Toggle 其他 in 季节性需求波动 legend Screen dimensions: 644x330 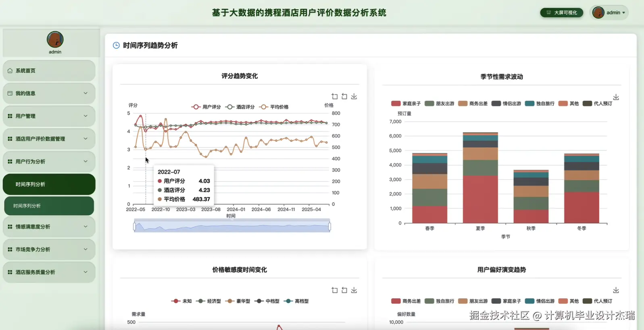tap(569, 104)
